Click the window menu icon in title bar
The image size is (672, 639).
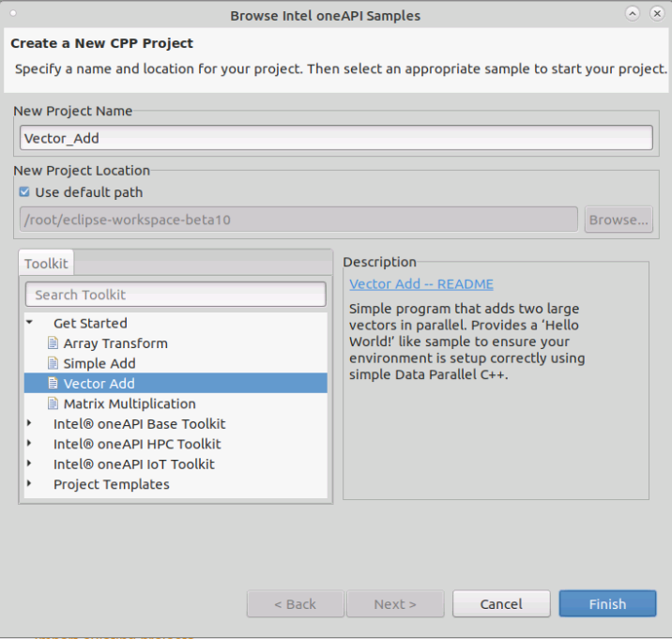(x=12, y=15)
